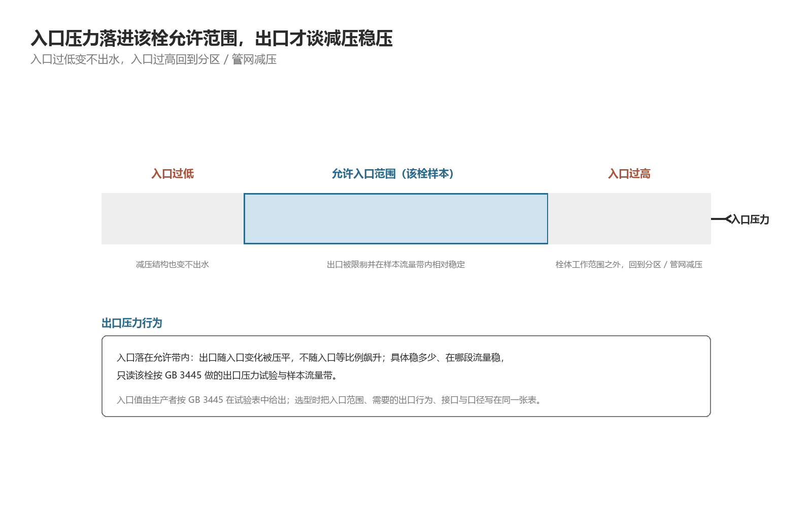Click the gray note starting 入口值由生产者按 GB 3445
This screenshot has height=508, width=812.
tap(331, 400)
